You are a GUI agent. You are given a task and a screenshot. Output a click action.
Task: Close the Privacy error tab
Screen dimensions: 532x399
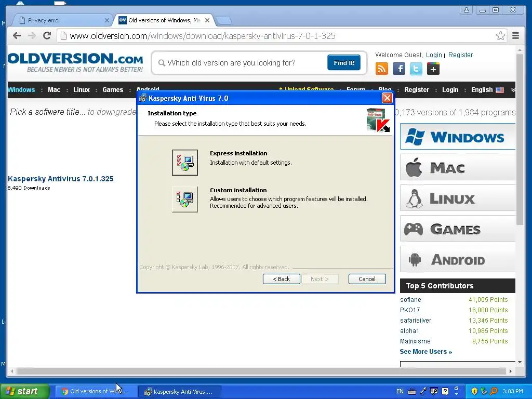(x=107, y=20)
